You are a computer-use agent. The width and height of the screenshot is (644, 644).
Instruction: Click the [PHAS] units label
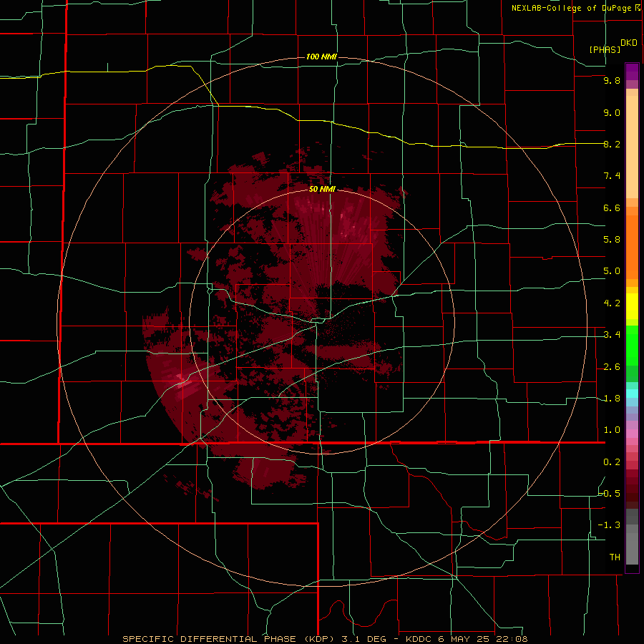point(605,50)
